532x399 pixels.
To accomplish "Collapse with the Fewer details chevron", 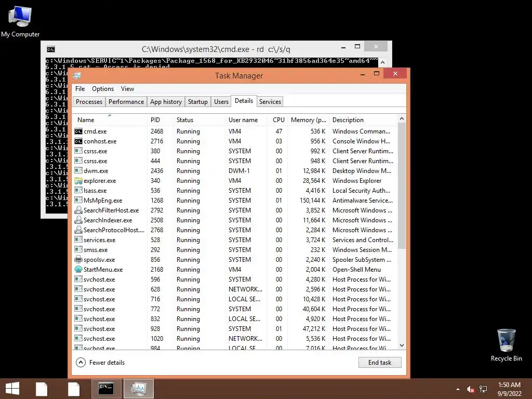I will tap(81, 362).
